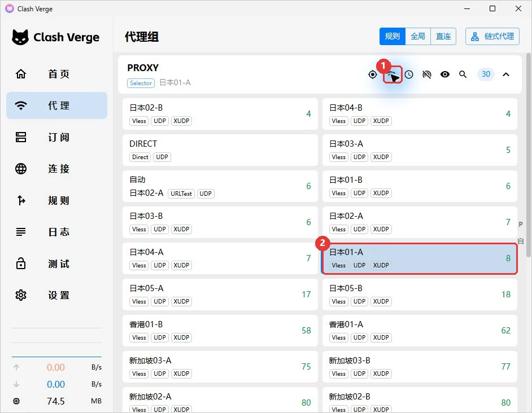
Task: Select proxy node 日本03-A
Action: coord(420,150)
